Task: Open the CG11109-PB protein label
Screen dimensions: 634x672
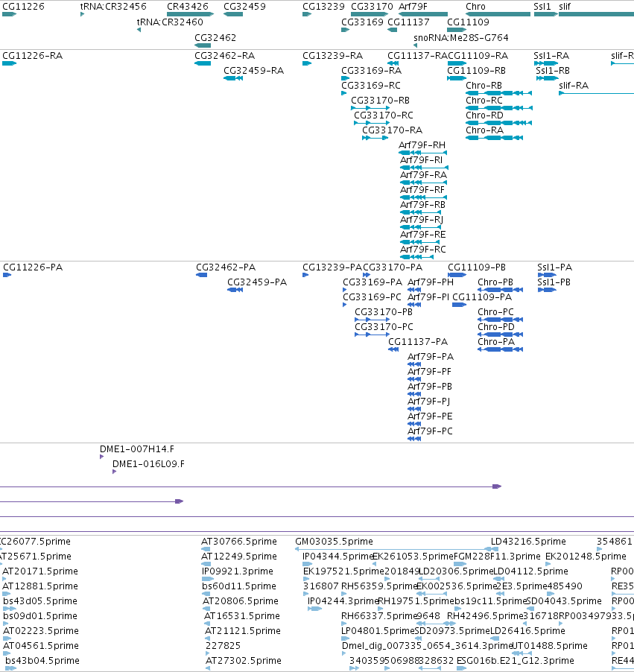Action: coord(477,267)
